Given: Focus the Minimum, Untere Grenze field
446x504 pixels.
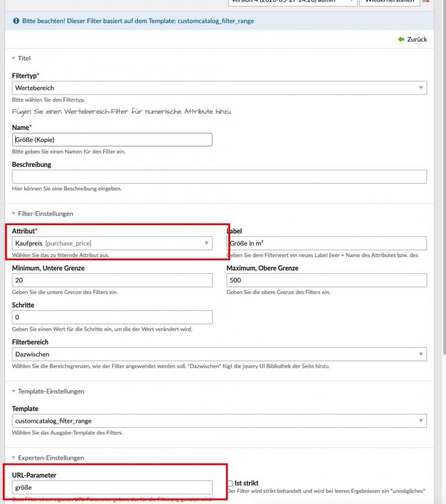Looking at the screenshot, I should pyautogui.click(x=112, y=280).
